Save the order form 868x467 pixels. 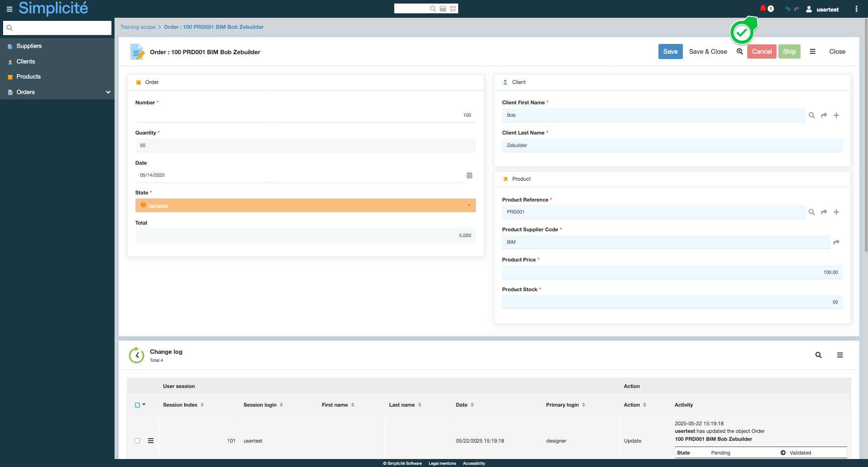pos(670,51)
